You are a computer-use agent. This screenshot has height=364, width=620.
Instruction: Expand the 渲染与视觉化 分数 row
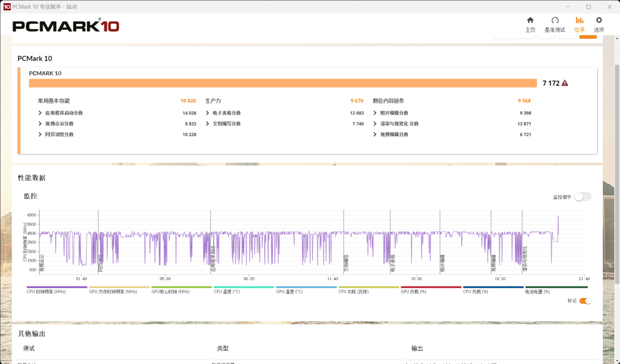pos(375,123)
